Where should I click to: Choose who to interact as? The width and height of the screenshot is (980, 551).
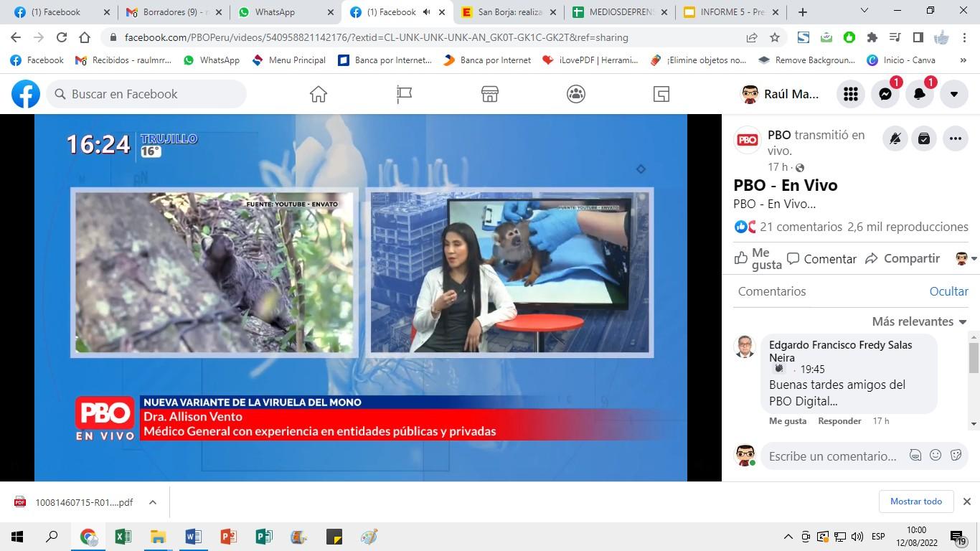tap(966, 259)
